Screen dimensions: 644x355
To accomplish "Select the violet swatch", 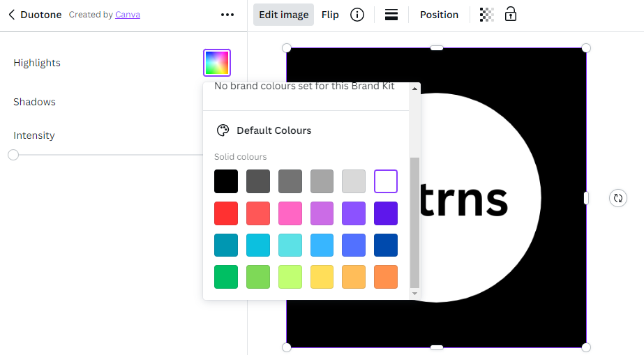I will point(354,213).
